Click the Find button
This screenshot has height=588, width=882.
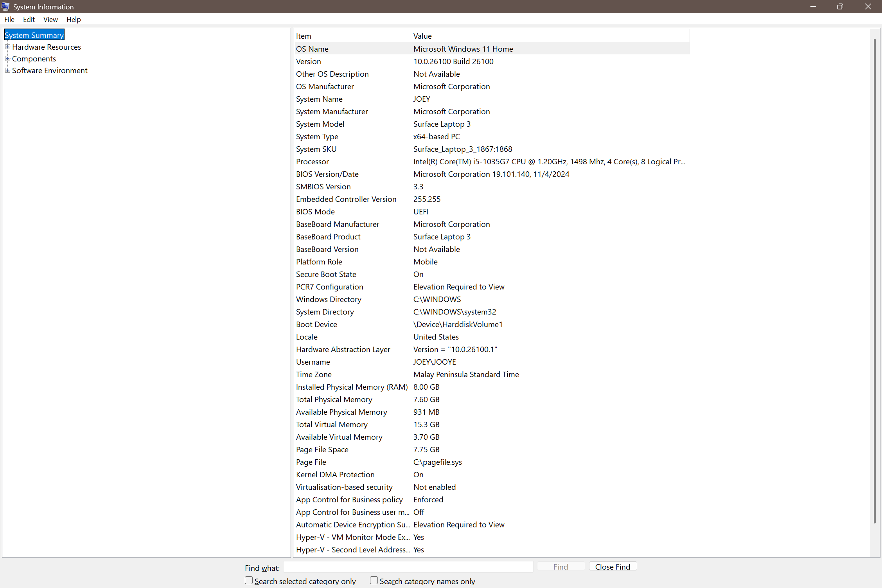pos(560,567)
